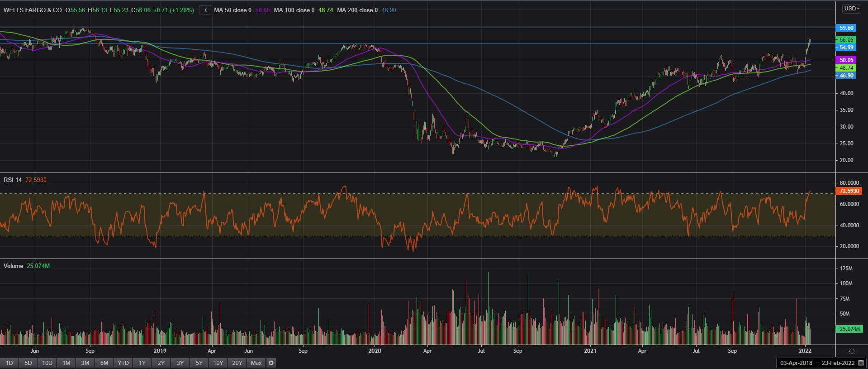Select the 6M range button
The image size is (868, 369).
[x=104, y=363]
